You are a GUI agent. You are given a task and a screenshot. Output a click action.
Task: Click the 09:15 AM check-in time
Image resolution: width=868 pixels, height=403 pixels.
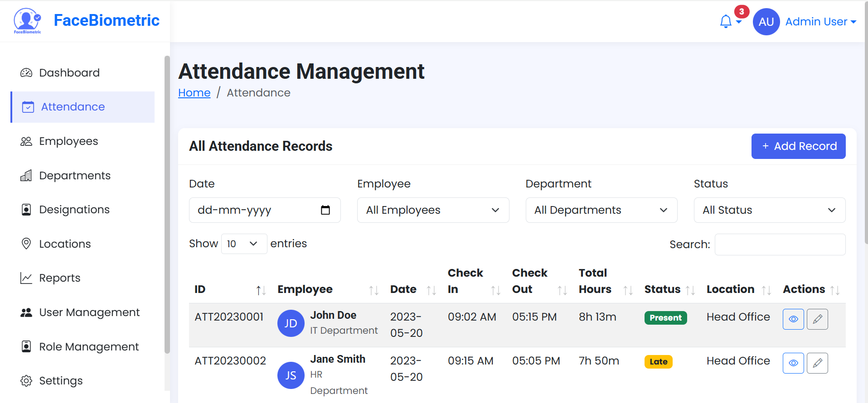click(x=470, y=361)
